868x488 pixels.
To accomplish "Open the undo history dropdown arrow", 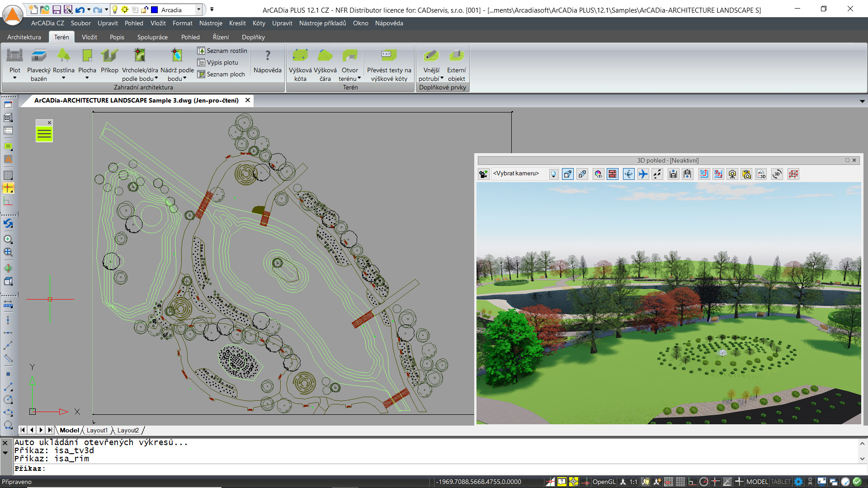I will click(89, 9).
